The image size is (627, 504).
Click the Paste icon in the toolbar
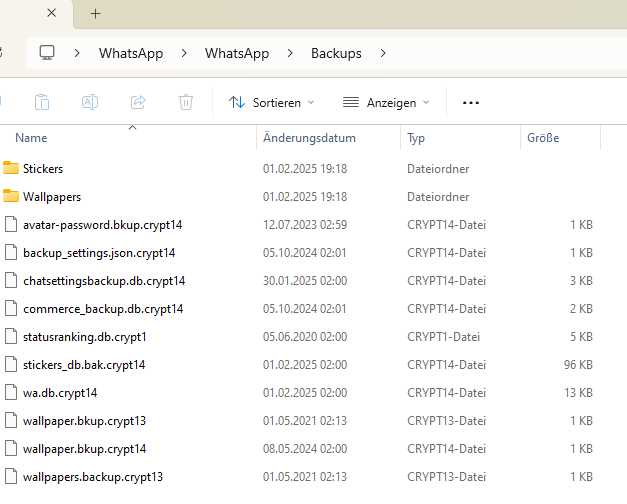pos(42,102)
